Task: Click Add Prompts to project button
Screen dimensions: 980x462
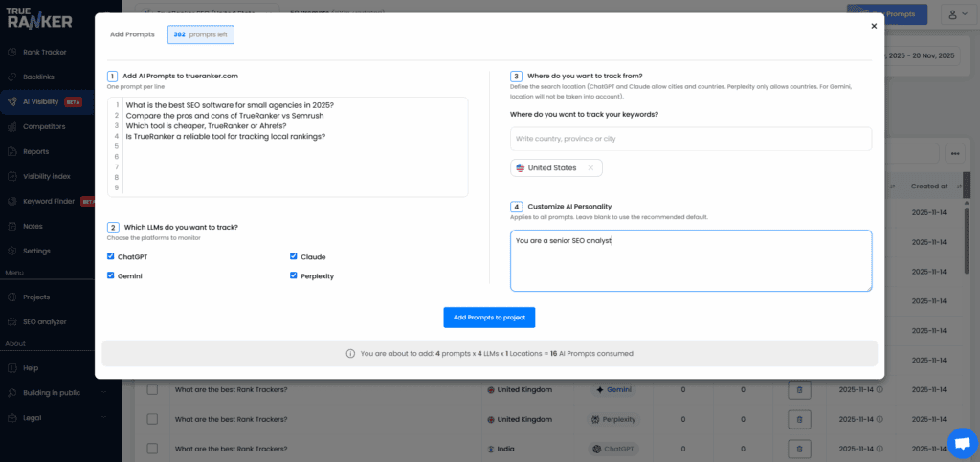Action: pos(489,318)
